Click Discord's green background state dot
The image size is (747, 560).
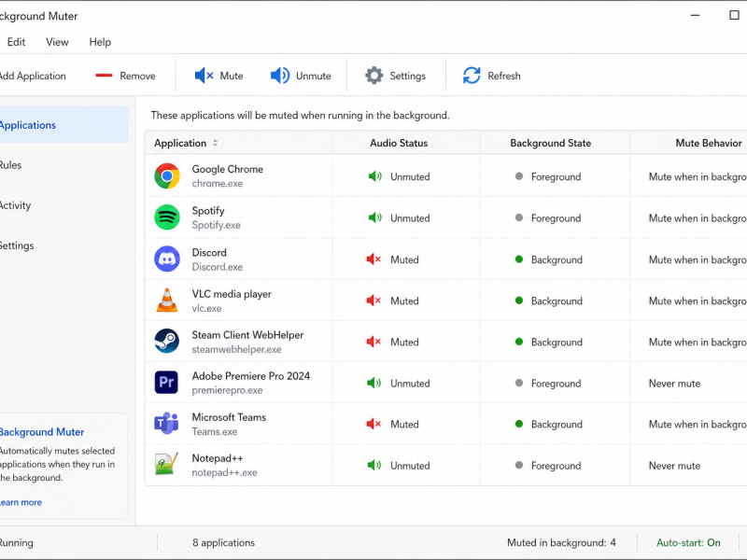click(519, 259)
